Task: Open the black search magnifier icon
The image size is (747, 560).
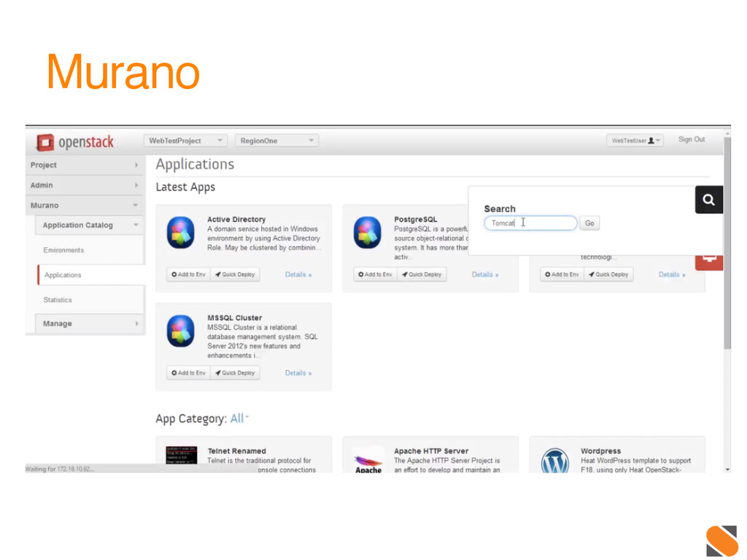Action: tap(708, 200)
